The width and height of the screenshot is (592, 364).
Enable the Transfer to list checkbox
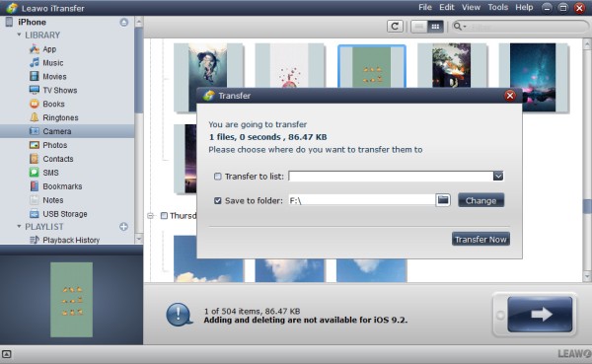[x=218, y=177]
